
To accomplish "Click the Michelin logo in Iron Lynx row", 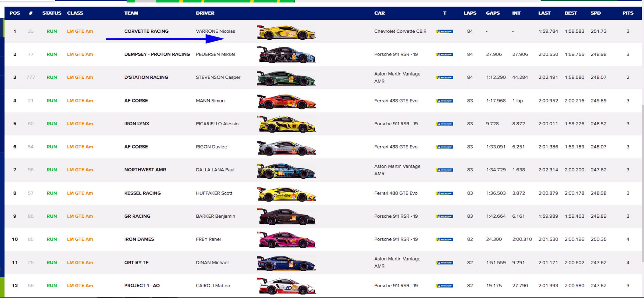I will pyautogui.click(x=444, y=124).
